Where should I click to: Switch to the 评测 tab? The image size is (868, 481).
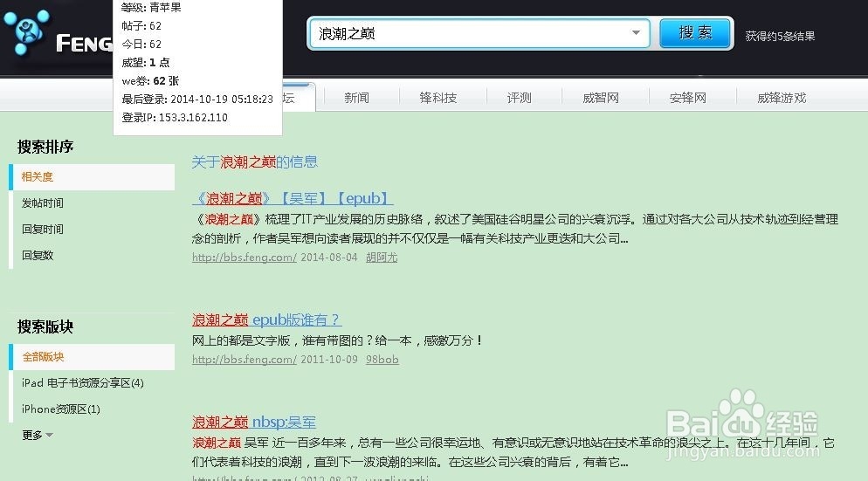pos(520,98)
